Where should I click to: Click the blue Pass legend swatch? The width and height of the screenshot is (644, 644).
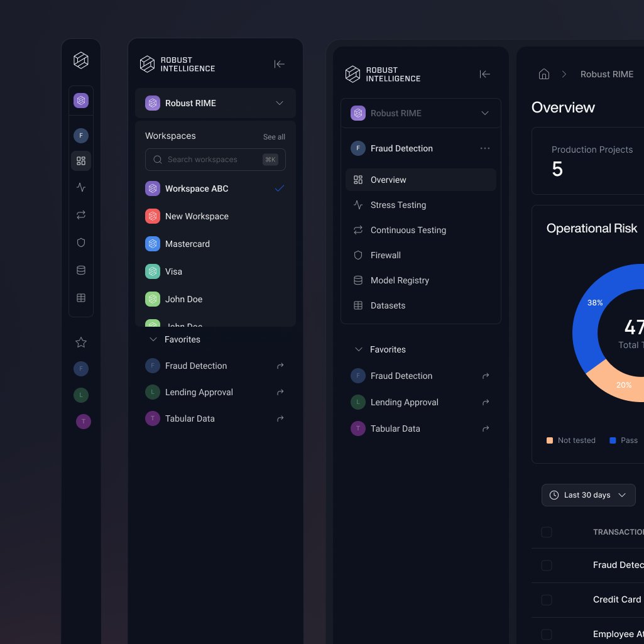pyautogui.click(x=613, y=440)
